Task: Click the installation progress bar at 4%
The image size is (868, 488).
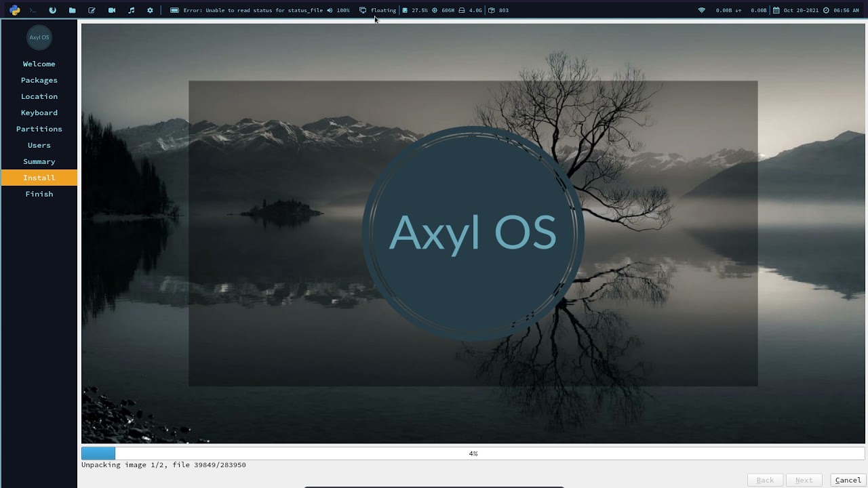Action: pyautogui.click(x=473, y=453)
